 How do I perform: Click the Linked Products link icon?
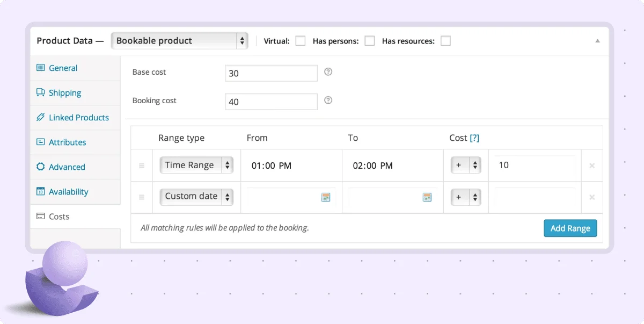click(40, 117)
